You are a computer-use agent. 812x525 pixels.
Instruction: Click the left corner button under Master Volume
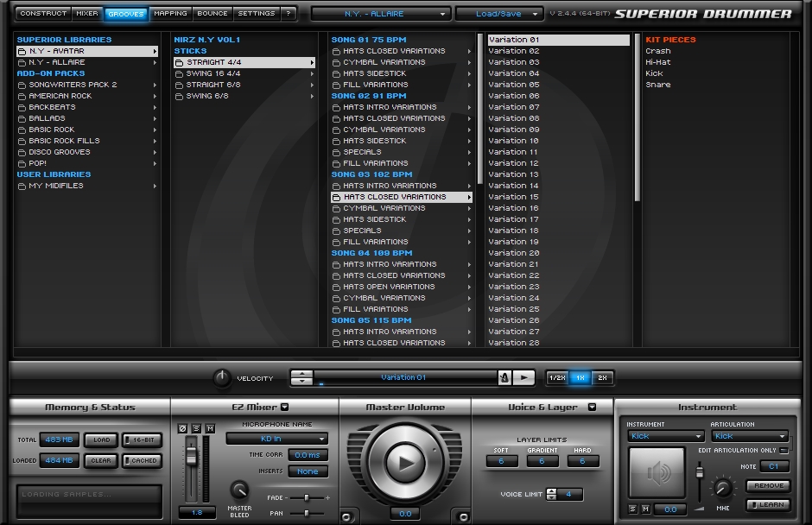coord(346,516)
